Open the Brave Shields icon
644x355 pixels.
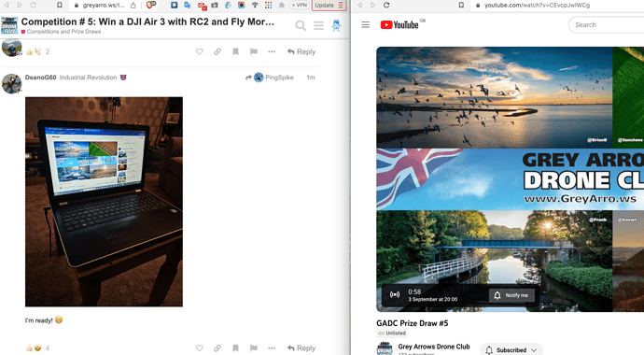(151, 5)
